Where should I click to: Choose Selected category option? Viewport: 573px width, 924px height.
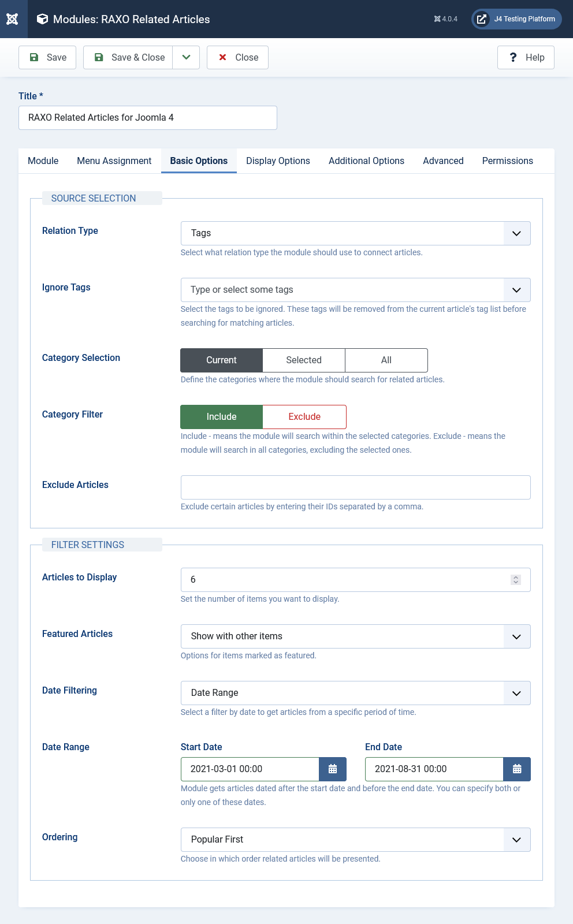[x=304, y=360]
